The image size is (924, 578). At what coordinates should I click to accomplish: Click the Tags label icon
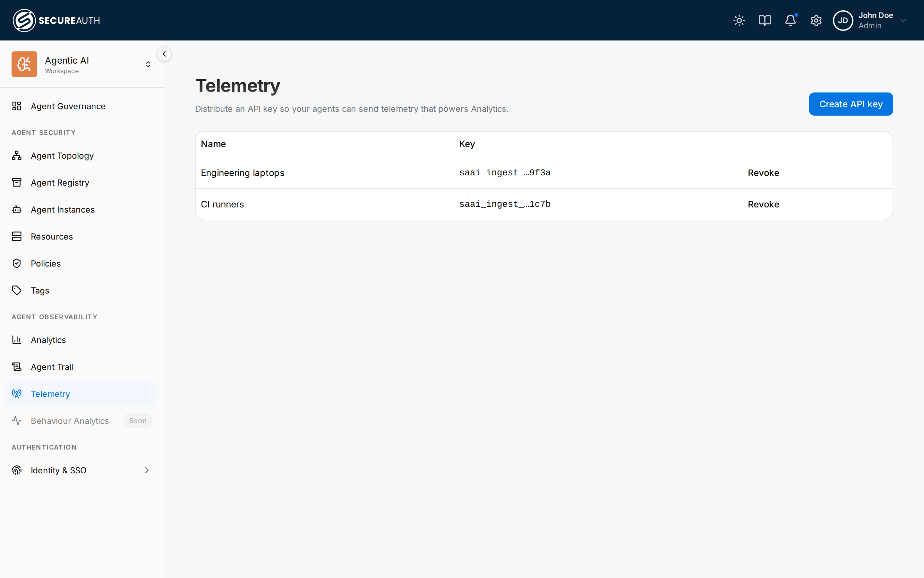click(16, 290)
